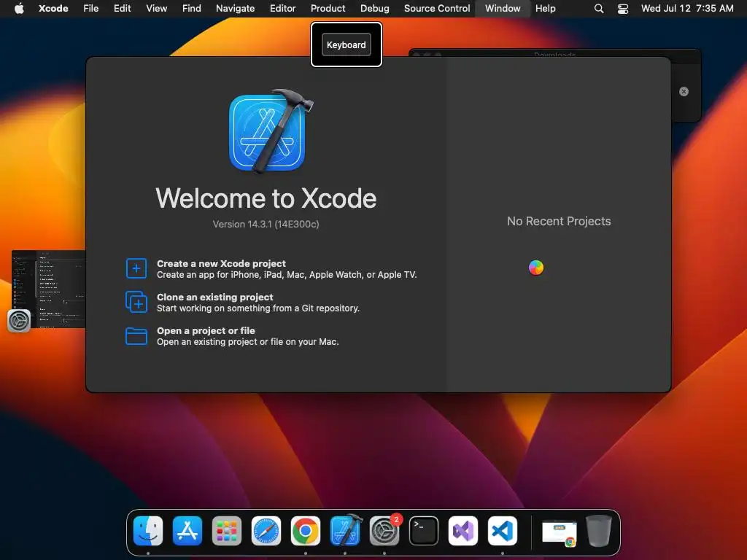Open the Debug menu
The width and height of the screenshot is (747, 560).
(x=374, y=9)
